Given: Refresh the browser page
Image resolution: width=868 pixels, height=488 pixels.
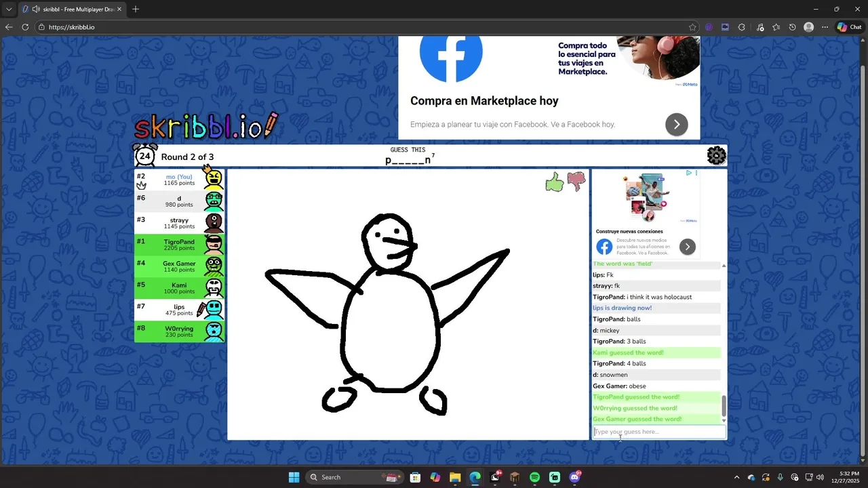Looking at the screenshot, I should pyautogui.click(x=25, y=27).
